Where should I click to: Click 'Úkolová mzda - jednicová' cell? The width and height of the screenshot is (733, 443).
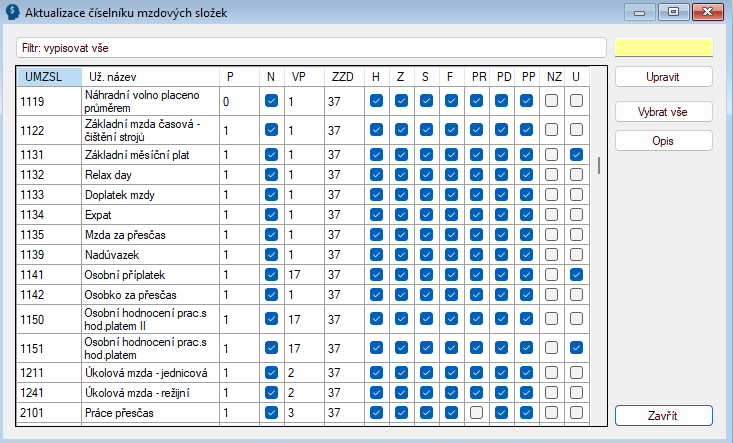150,373
